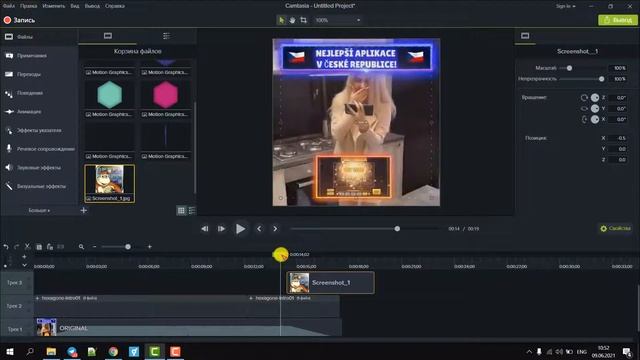
Task: Click the timeline zoom in plus
Action: tap(149, 247)
